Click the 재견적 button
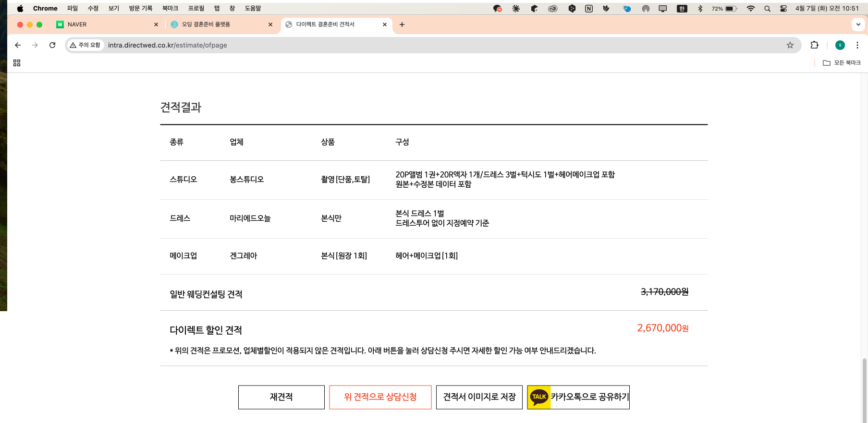Viewport: 868px width, 423px height. [x=281, y=397]
